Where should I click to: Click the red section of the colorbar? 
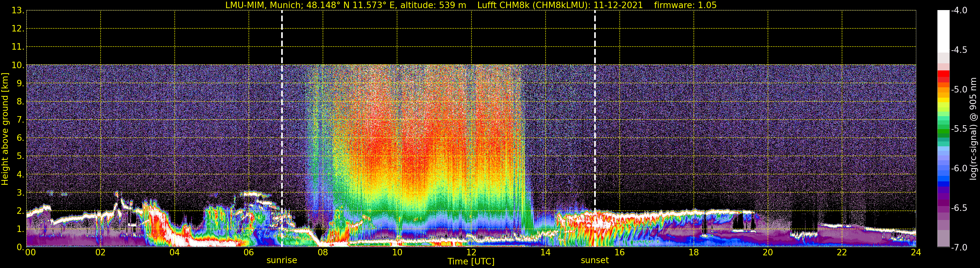click(944, 76)
